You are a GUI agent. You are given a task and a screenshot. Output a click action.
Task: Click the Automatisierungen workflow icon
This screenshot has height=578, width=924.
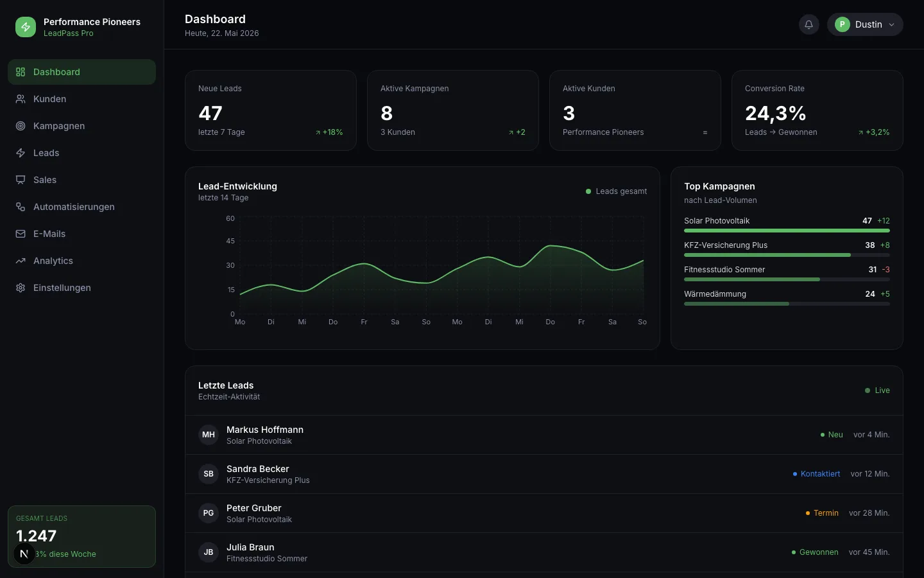coord(21,207)
